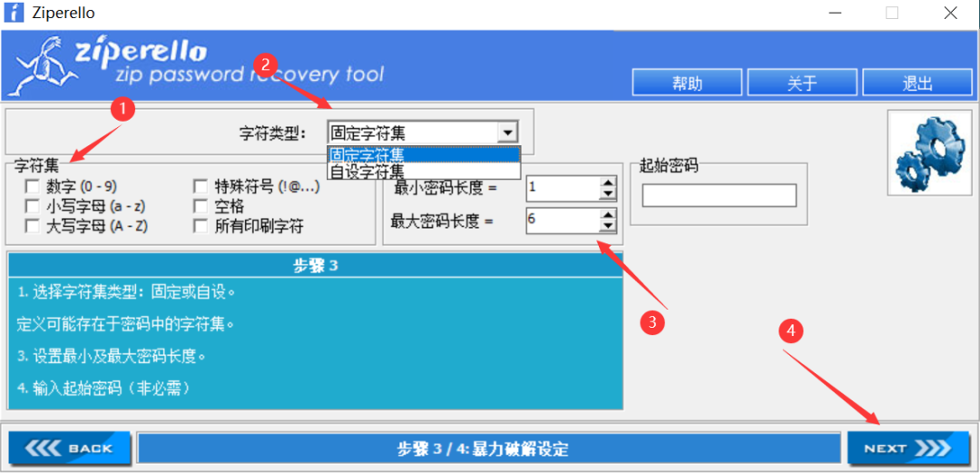Select 固定字符集 in the dropdown list
The width and height of the screenshot is (980, 473).
424,154
